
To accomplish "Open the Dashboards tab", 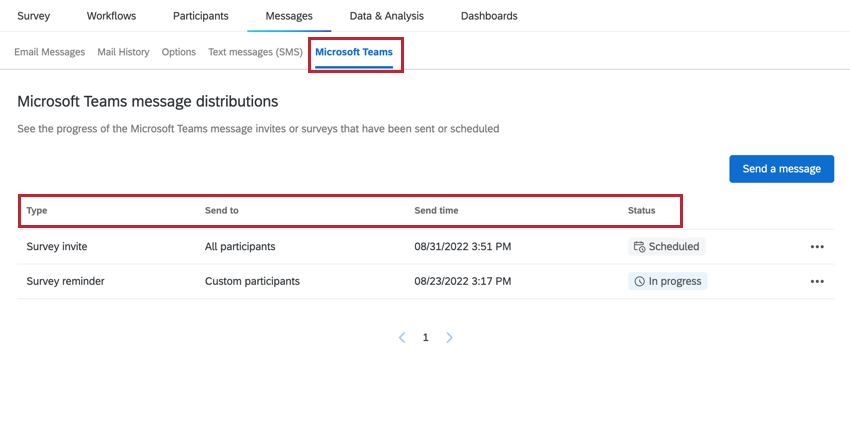I will pyautogui.click(x=489, y=16).
